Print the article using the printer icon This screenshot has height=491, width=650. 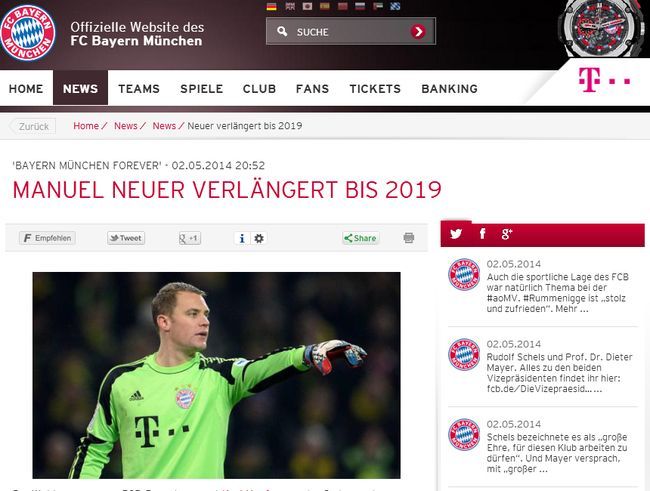click(409, 238)
